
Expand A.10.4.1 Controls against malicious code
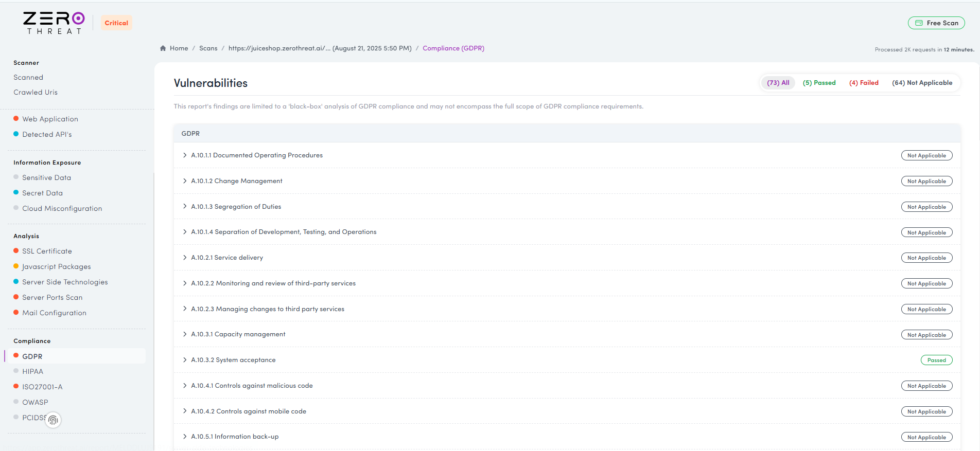[x=185, y=386]
